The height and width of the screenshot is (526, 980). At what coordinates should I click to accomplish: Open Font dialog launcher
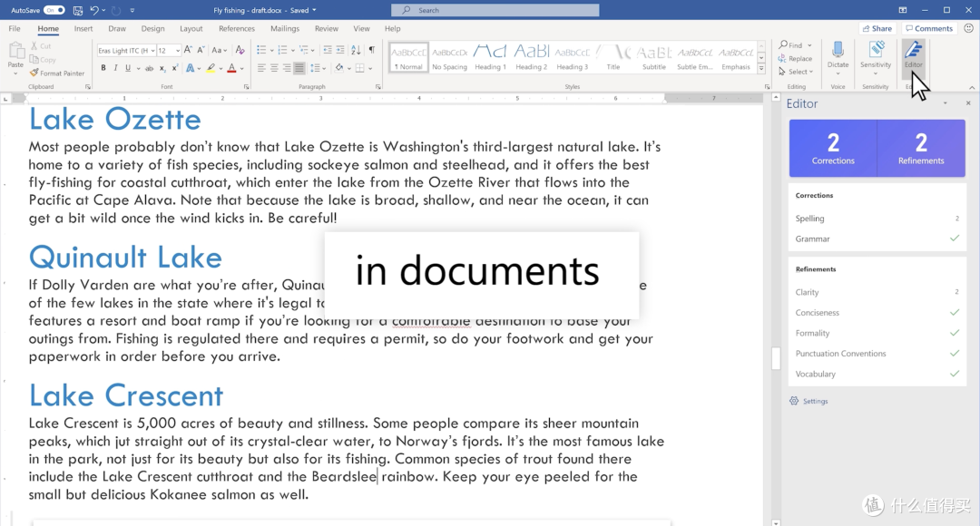(x=246, y=87)
